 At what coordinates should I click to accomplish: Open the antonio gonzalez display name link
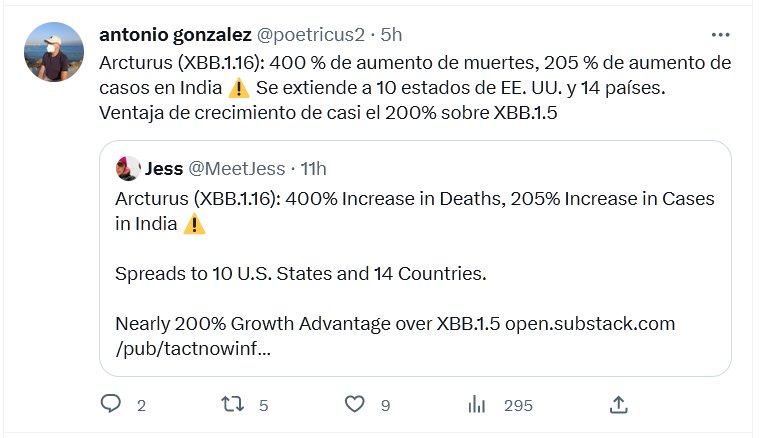pyautogui.click(x=175, y=34)
